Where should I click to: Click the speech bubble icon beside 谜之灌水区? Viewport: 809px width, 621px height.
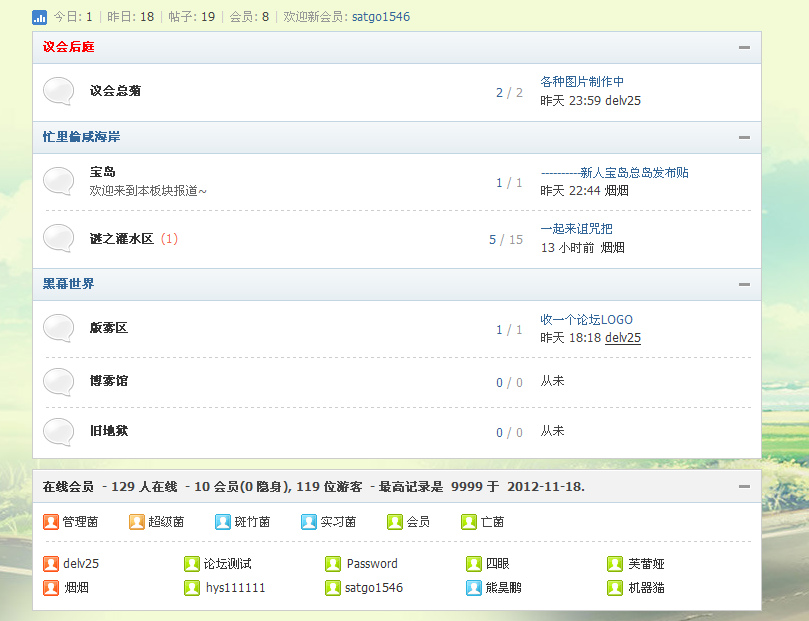pyautogui.click(x=59, y=238)
